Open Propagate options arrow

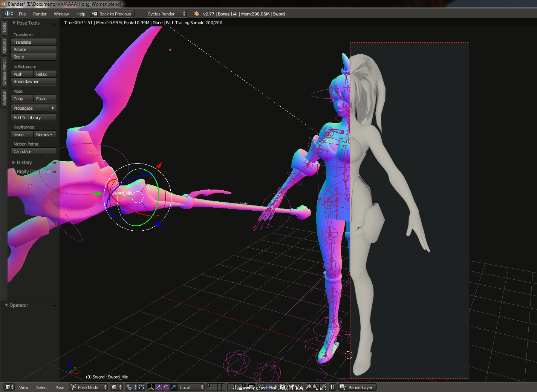pyautogui.click(x=53, y=108)
